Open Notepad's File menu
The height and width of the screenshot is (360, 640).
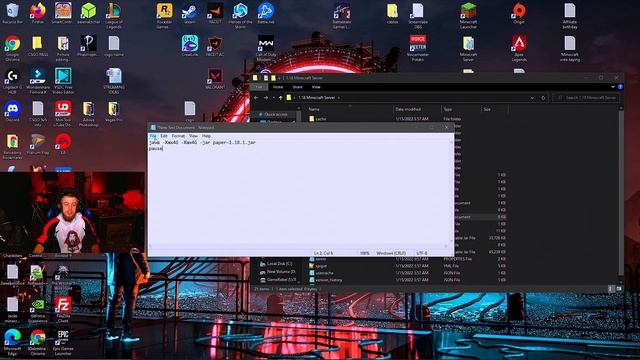pyautogui.click(x=153, y=136)
